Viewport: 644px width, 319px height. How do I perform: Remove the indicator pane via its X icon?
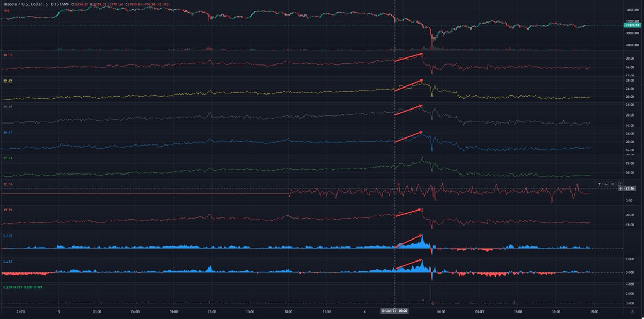click(612, 184)
